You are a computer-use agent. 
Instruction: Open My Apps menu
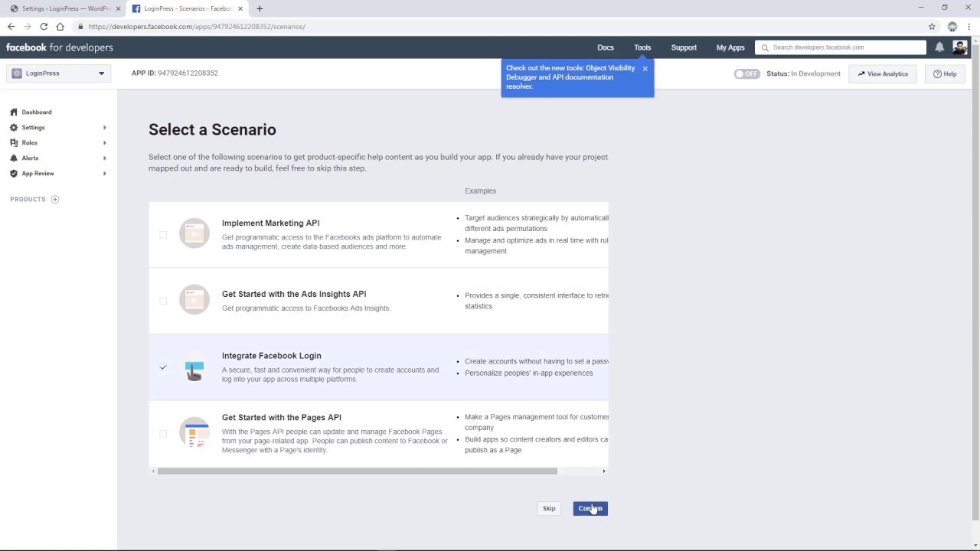click(x=730, y=47)
